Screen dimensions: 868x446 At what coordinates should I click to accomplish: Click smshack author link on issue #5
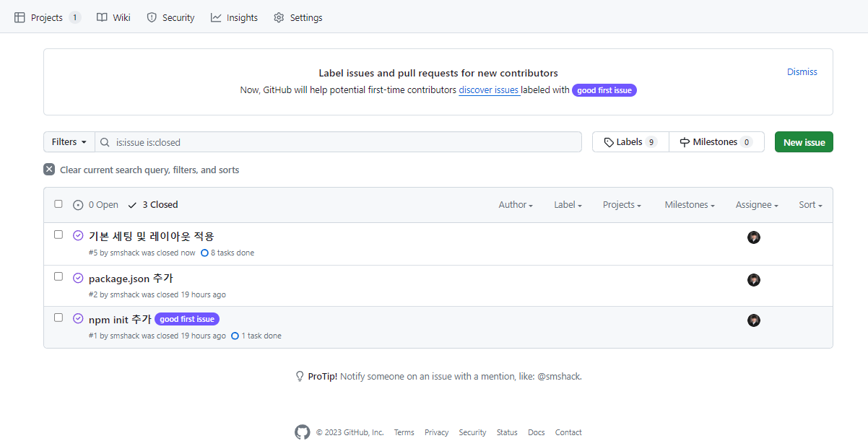124,253
